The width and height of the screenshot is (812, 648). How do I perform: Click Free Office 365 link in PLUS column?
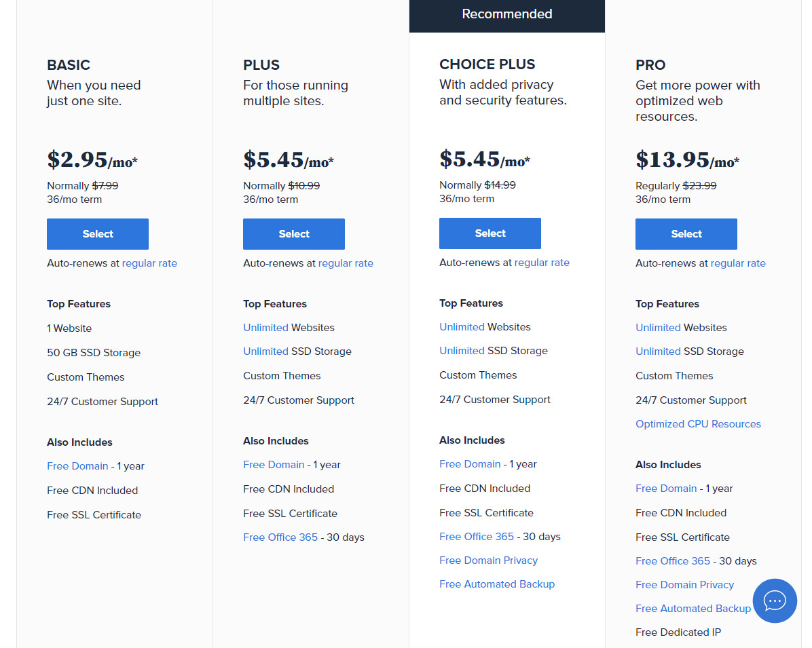coord(280,536)
